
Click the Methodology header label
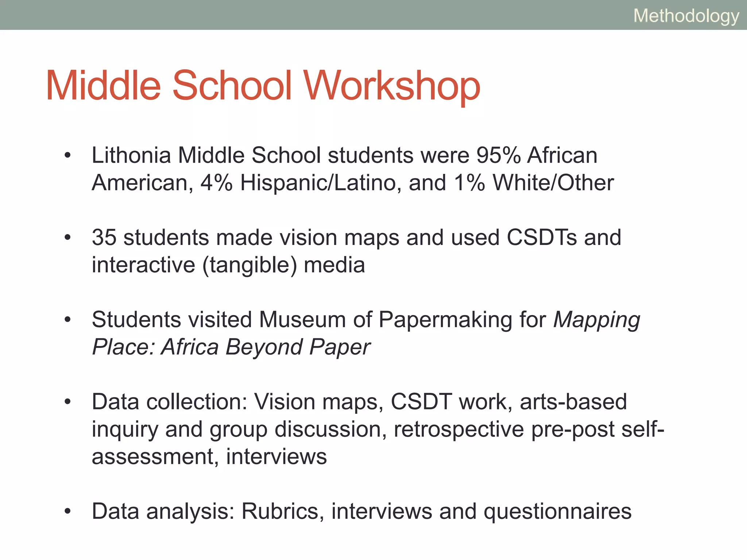686,16
